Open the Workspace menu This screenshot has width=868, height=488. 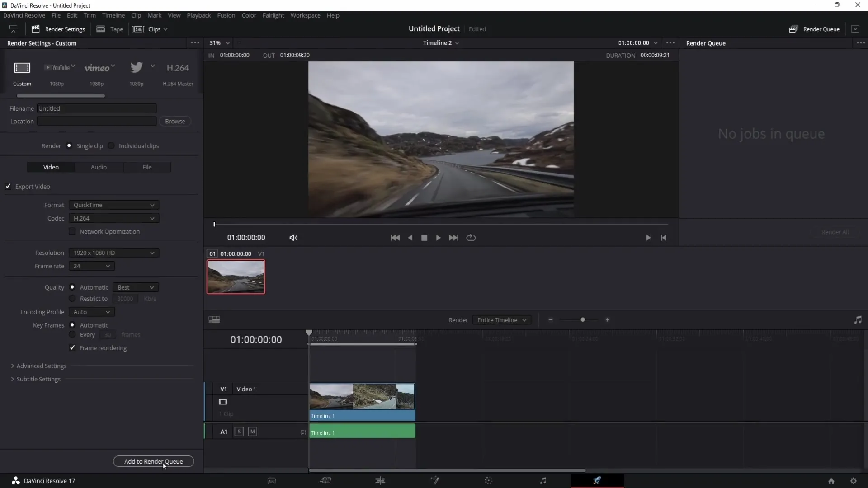(305, 15)
